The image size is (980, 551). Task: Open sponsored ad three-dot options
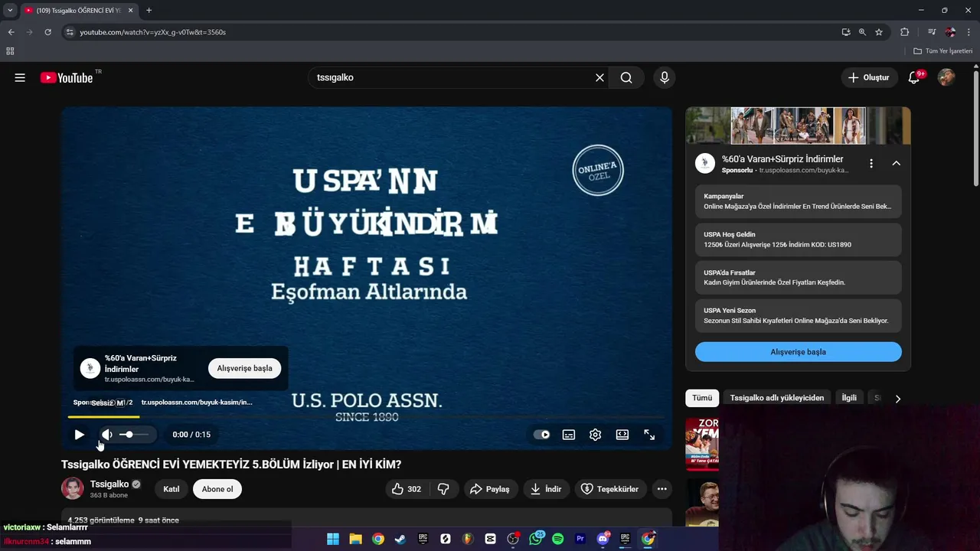click(871, 163)
